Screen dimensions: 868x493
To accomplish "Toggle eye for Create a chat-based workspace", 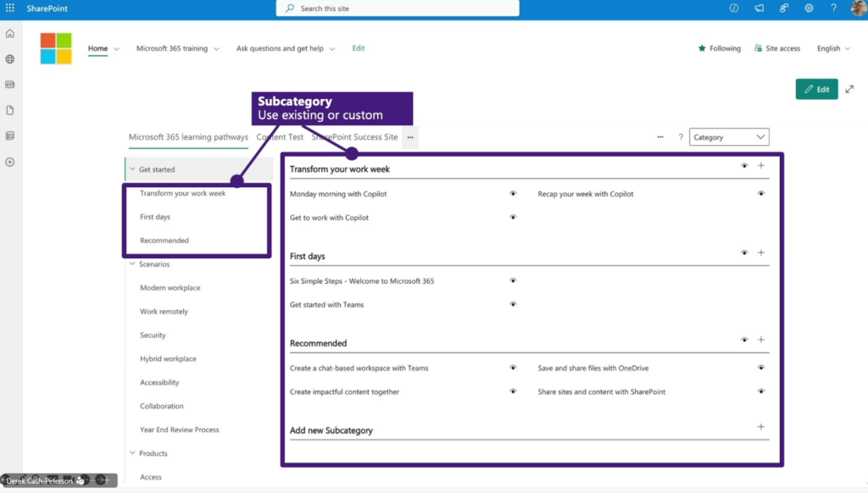I will (x=513, y=368).
